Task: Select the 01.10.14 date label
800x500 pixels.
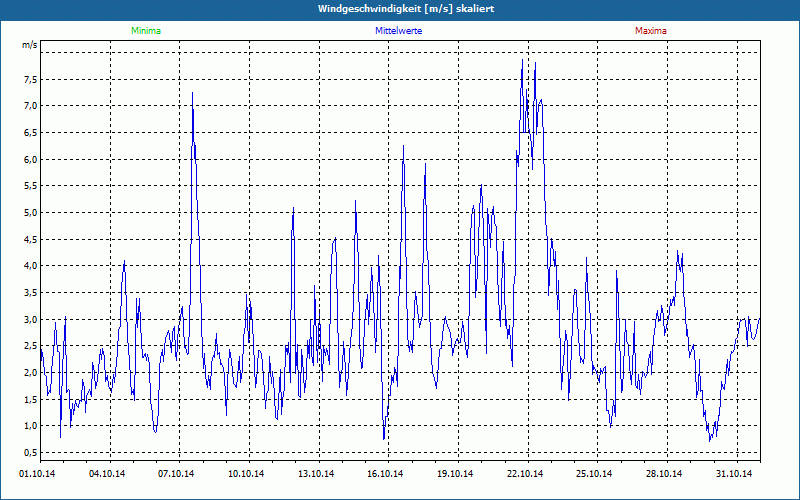Action: [x=38, y=474]
